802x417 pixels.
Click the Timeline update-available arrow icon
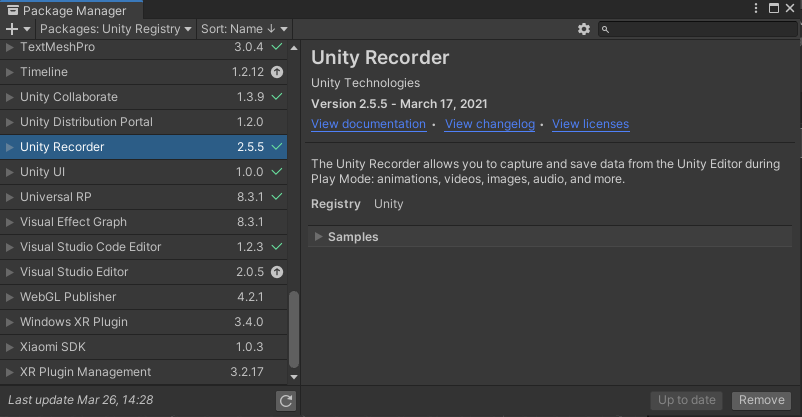point(277,72)
